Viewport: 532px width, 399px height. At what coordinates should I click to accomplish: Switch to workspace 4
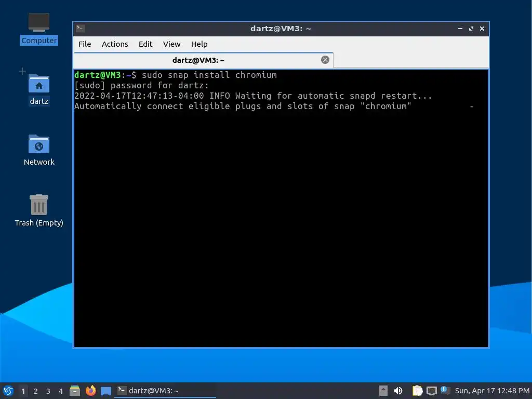tap(61, 391)
